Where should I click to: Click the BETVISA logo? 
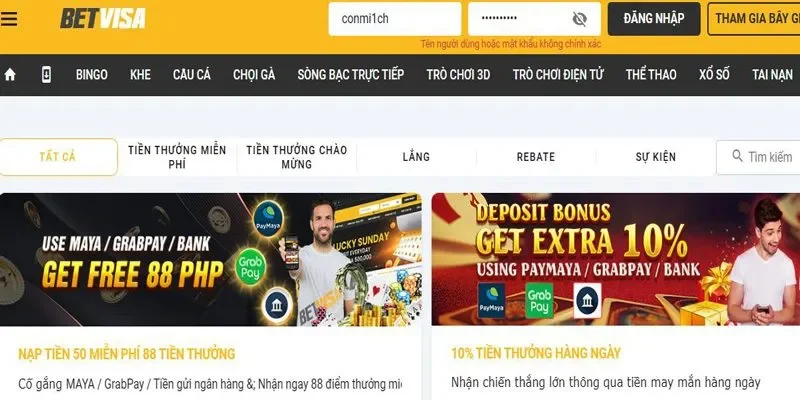tap(103, 19)
